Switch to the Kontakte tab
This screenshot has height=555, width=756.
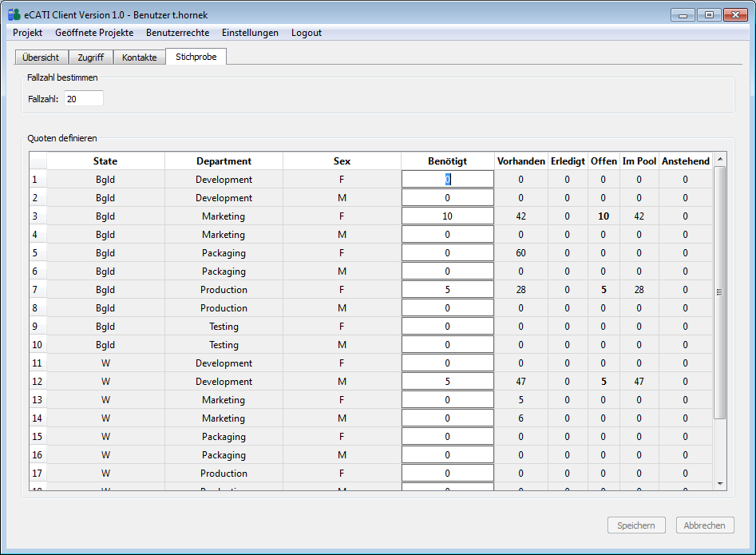[139, 57]
